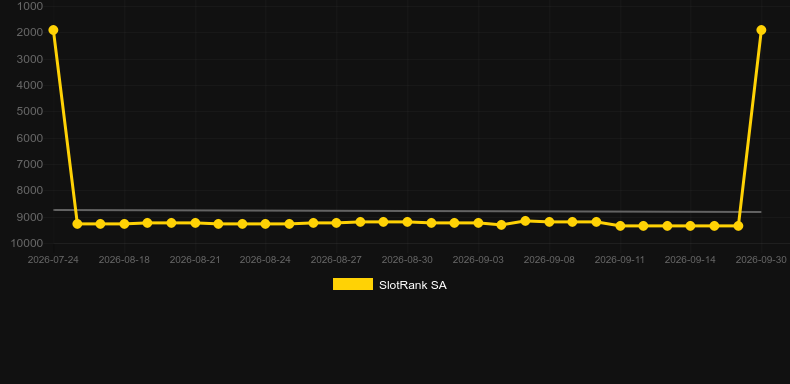Click the 2026-09-03 x-axis date label
Screen dimensions: 790x384
point(478,260)
